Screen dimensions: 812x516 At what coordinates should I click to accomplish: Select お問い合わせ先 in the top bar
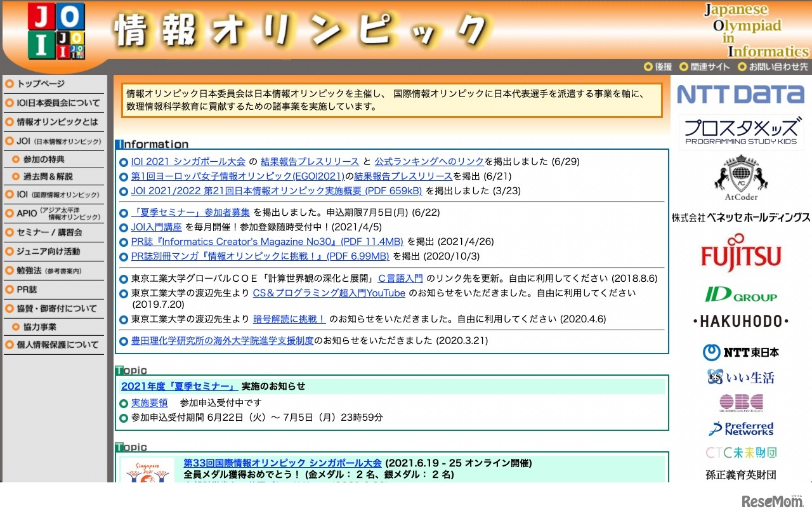(779, 66)
